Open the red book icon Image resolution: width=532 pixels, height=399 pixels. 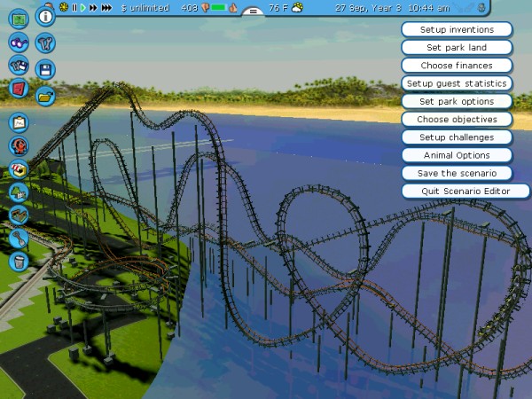(x=19, y=88)
